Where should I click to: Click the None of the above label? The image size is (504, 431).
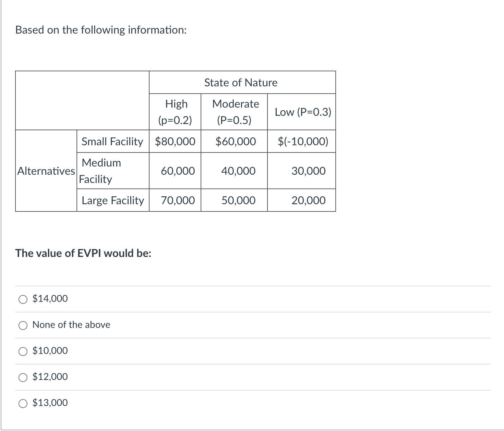71,325
